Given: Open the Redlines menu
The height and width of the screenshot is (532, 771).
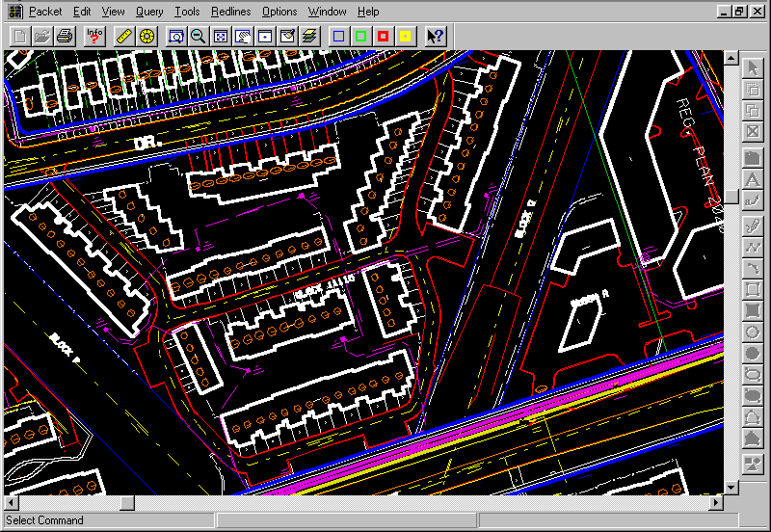Looking at the screenshot, I should coord(230,12).
